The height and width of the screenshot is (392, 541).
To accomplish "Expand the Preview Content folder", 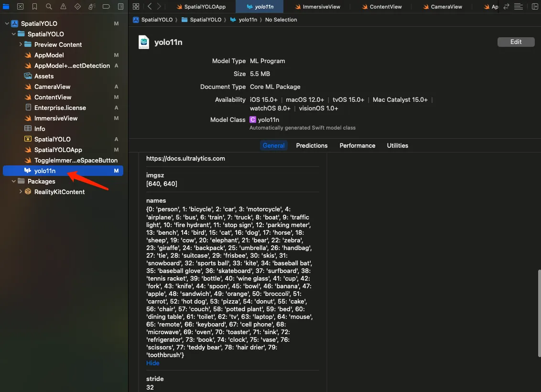I will point(21,44).
